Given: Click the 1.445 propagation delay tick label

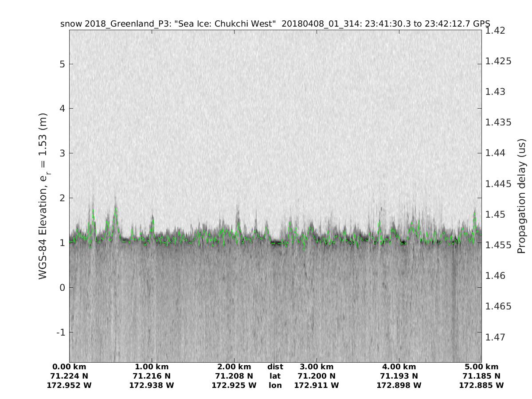Looking at the screenshot, I should coord(498,184).
